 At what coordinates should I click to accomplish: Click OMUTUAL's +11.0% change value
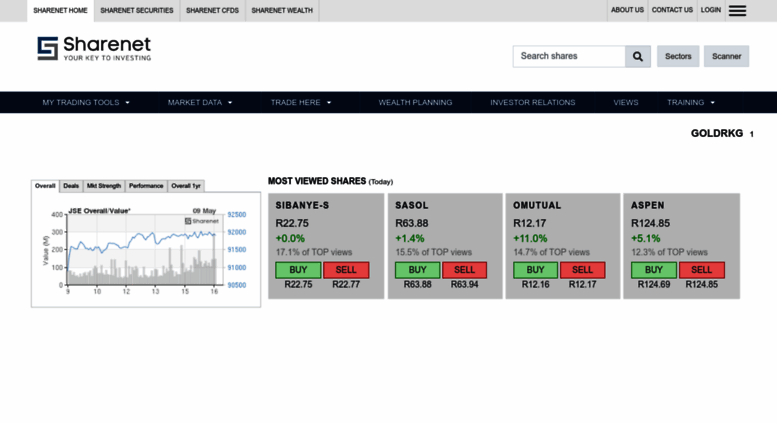[530, 239]
